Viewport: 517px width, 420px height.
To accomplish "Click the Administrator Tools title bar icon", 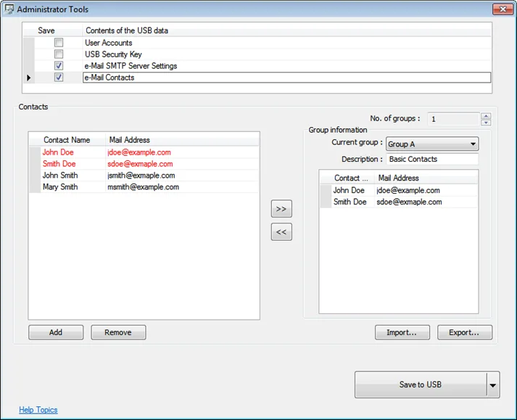I will tap(9, 9).
